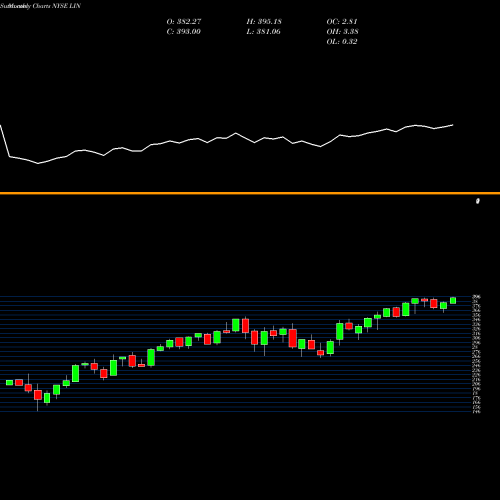Click the small 0 indicator label
Viewport: 500px width, 500px height.
pyautogui.click(x=478, y=201)
